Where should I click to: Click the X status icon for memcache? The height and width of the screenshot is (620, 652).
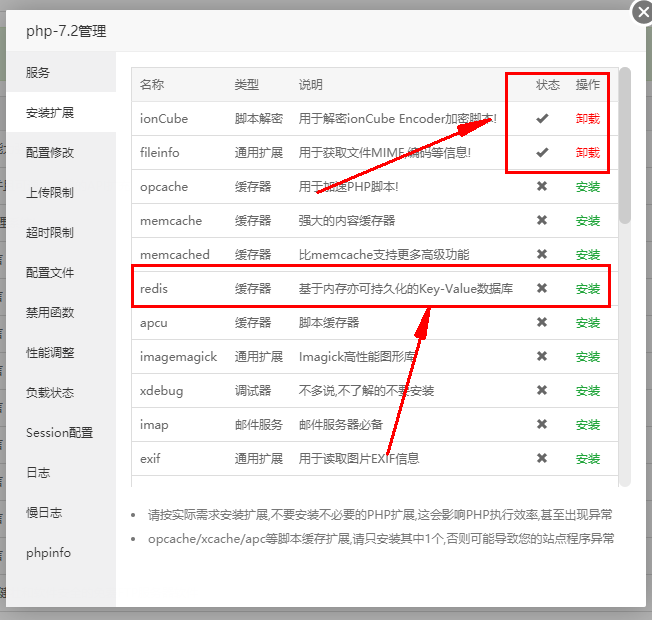click(x=542, y=220)
